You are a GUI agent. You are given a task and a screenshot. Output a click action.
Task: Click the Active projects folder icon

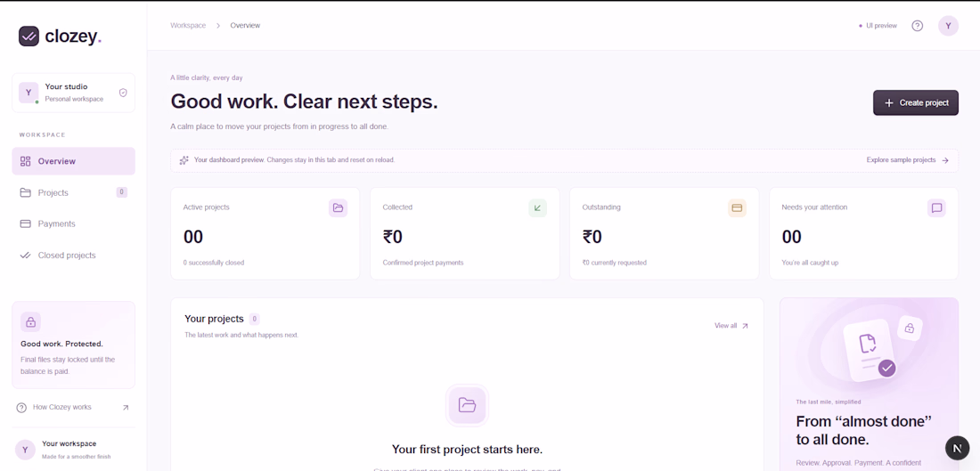(339, 208)
